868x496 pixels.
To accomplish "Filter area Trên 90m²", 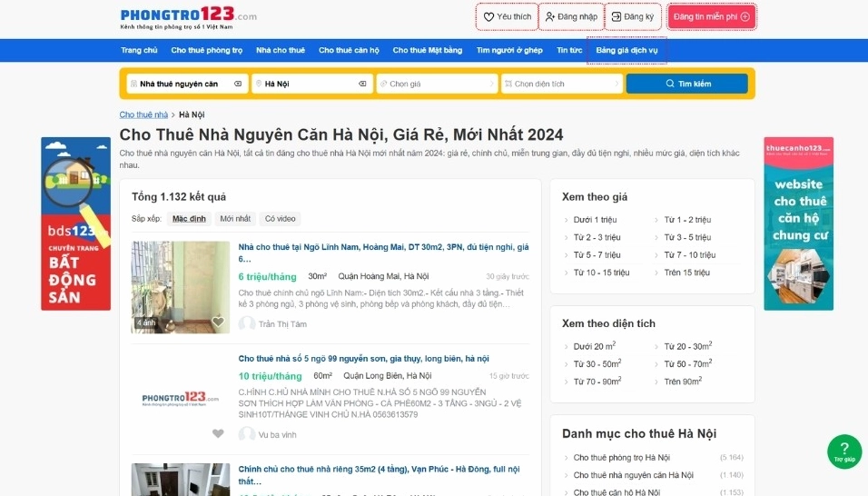I will 683,382.
